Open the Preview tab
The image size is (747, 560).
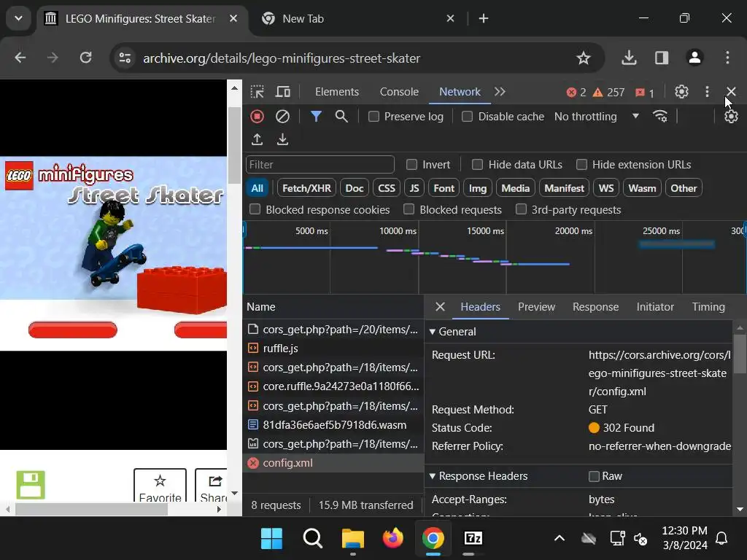pos(536,307)
